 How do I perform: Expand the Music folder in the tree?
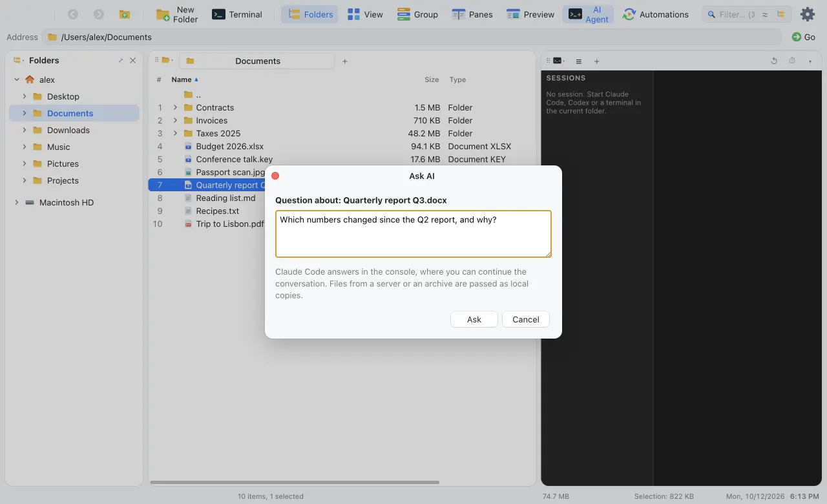coord(25,147)
